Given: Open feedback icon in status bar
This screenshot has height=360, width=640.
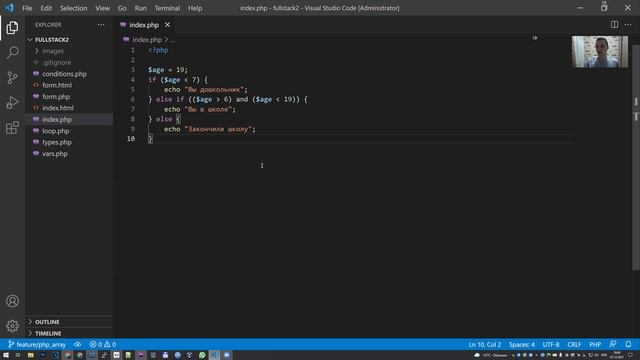Looking at the screenshot, I should pos(613,344).
